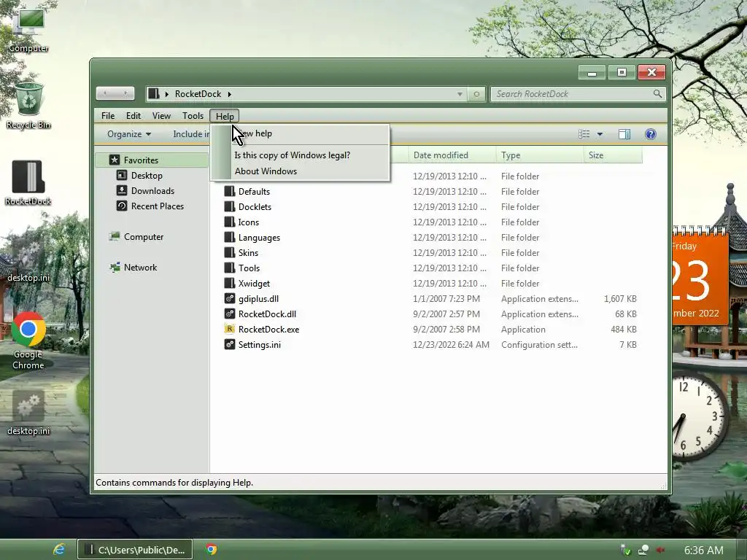Screen dimensions: 747x560
Task: Toggle the preview pane icon
Action: 624,134
